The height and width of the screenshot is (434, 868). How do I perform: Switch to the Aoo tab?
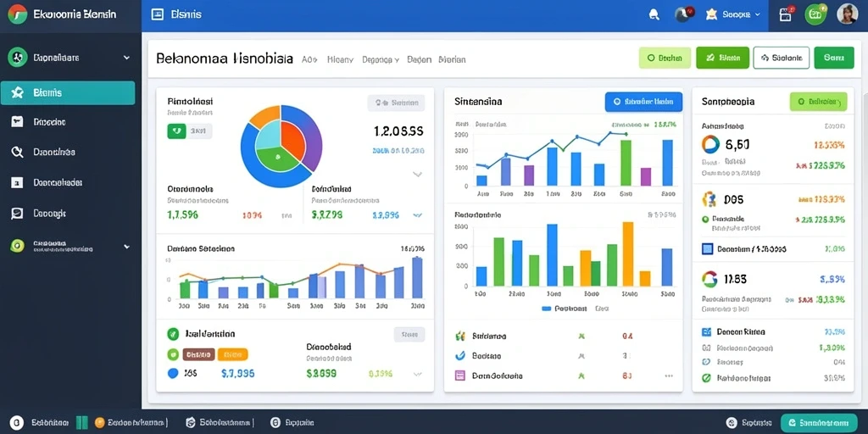[309, 59]
